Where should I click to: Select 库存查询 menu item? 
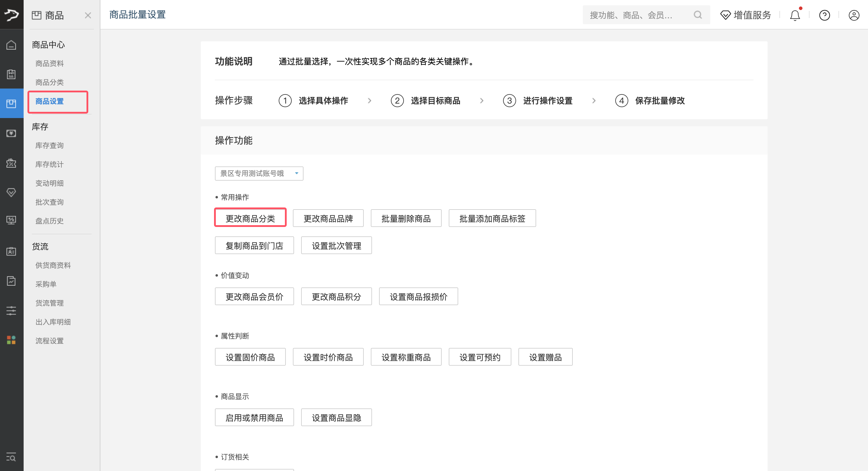(50, 145)
